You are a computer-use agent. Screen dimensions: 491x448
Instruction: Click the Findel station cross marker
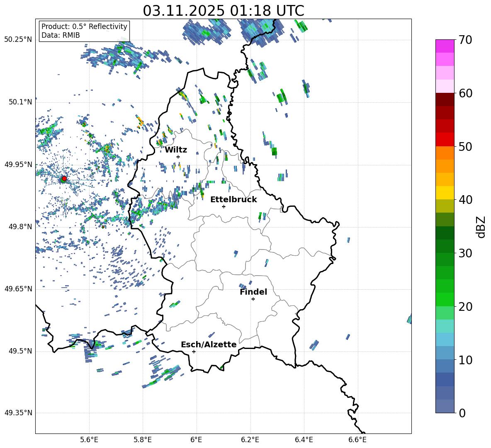[253, 299]
